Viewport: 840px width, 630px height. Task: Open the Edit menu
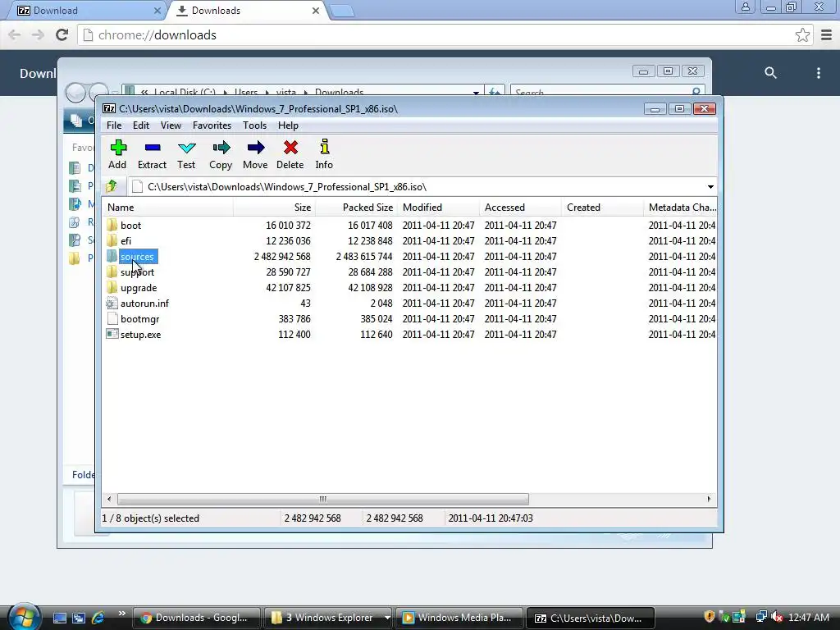pyautogui.click(x=141, y=126)
